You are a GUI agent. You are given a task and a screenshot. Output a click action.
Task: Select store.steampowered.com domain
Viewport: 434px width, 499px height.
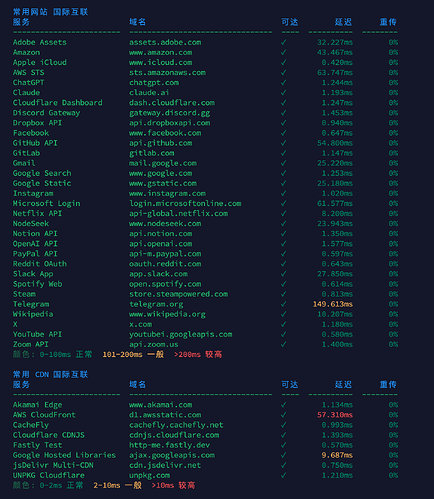coord(179,294)
